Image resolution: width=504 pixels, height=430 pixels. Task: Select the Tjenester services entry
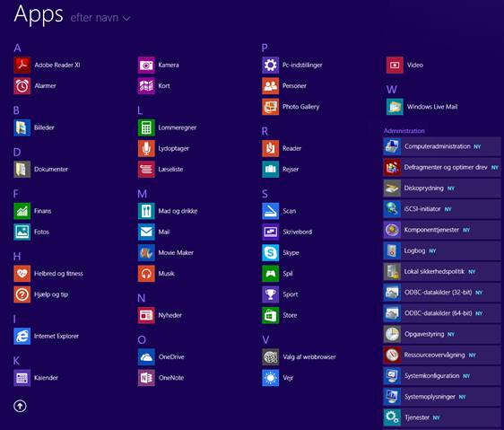click(x=442, y=417)
